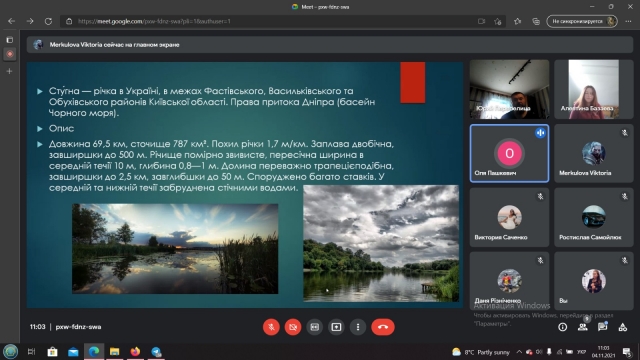Switch to Microsoft Edge on taskbar
The width and height of the screenshot is (640, 360).
pos(94,351)
